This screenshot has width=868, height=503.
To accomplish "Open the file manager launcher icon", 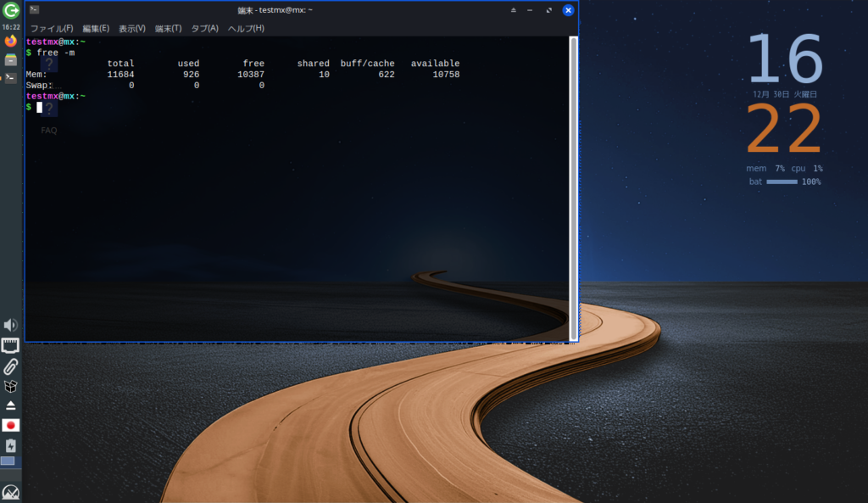I will [x=11, y=59].
